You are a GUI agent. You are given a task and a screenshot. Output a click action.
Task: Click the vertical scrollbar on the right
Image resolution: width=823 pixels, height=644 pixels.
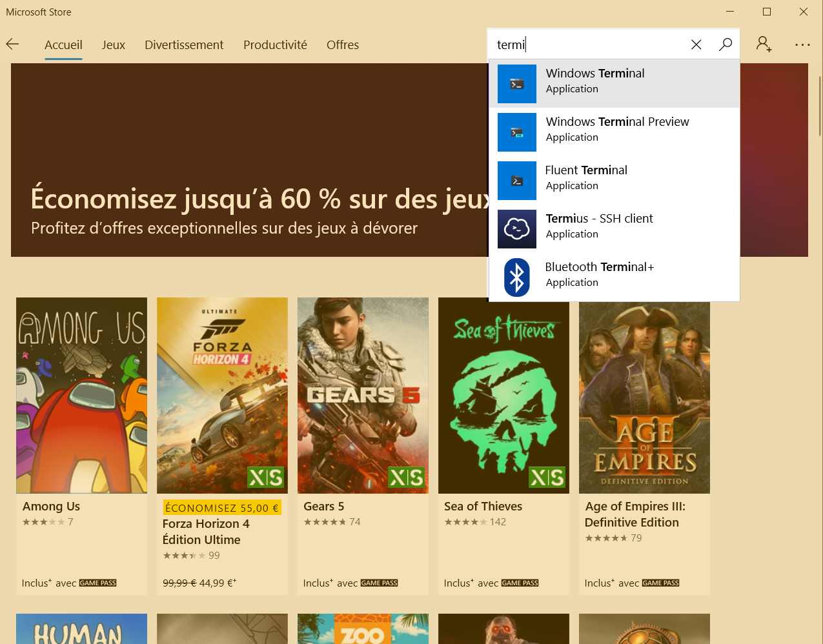click(820, 106)
